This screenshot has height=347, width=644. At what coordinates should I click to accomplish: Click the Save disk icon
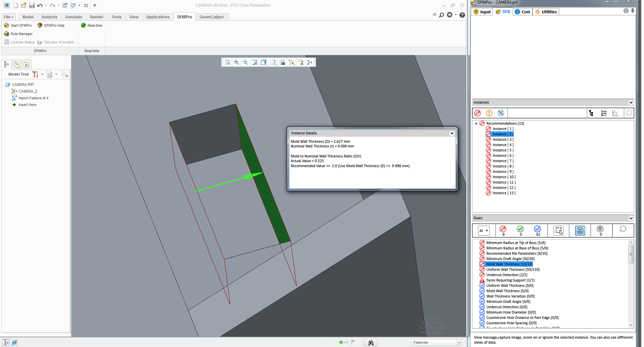[32, 5]
